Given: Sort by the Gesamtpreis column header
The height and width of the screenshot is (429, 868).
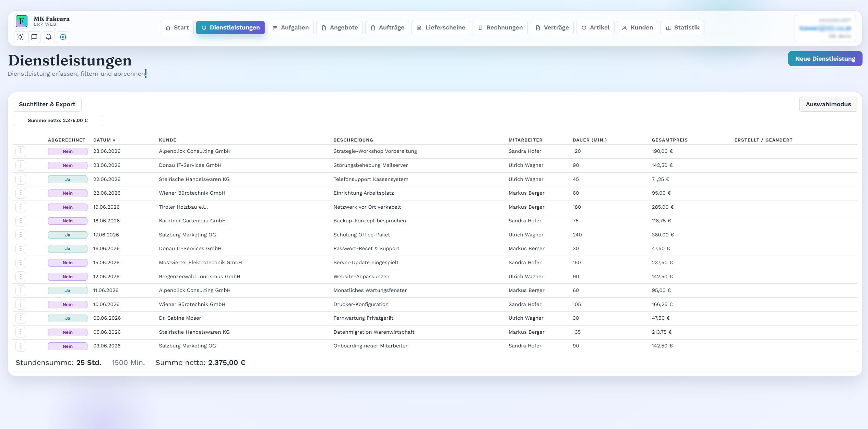Looking at the screenshot, I should [670, 140].
